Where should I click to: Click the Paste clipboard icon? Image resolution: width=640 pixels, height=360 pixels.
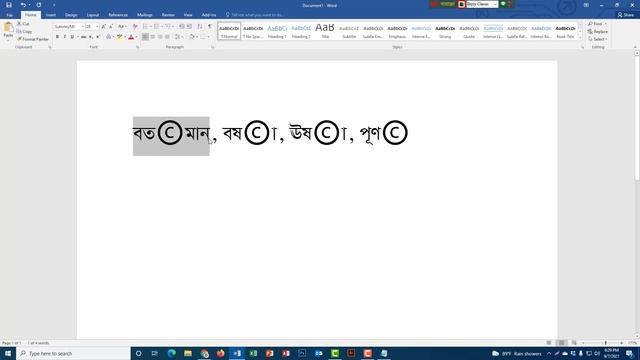coord(8,28)
